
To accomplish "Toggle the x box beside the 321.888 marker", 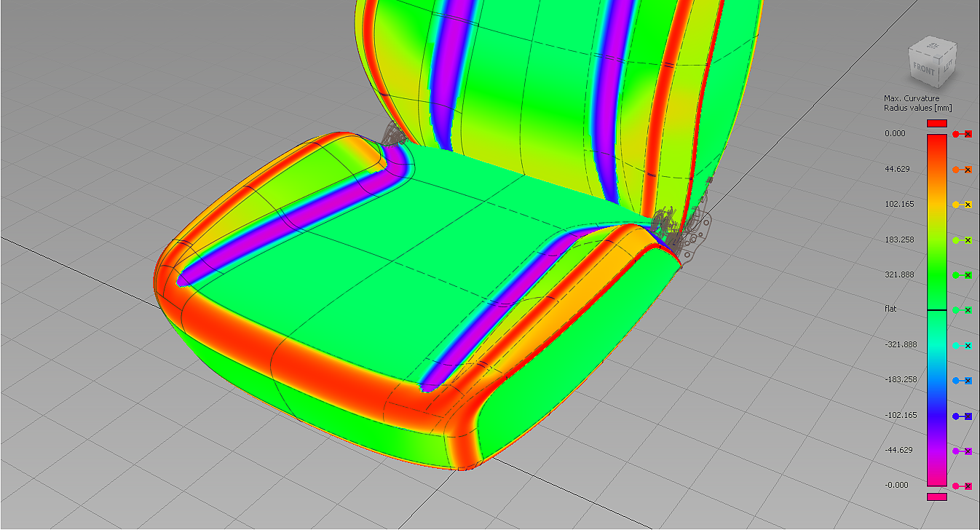I will 968,275.
